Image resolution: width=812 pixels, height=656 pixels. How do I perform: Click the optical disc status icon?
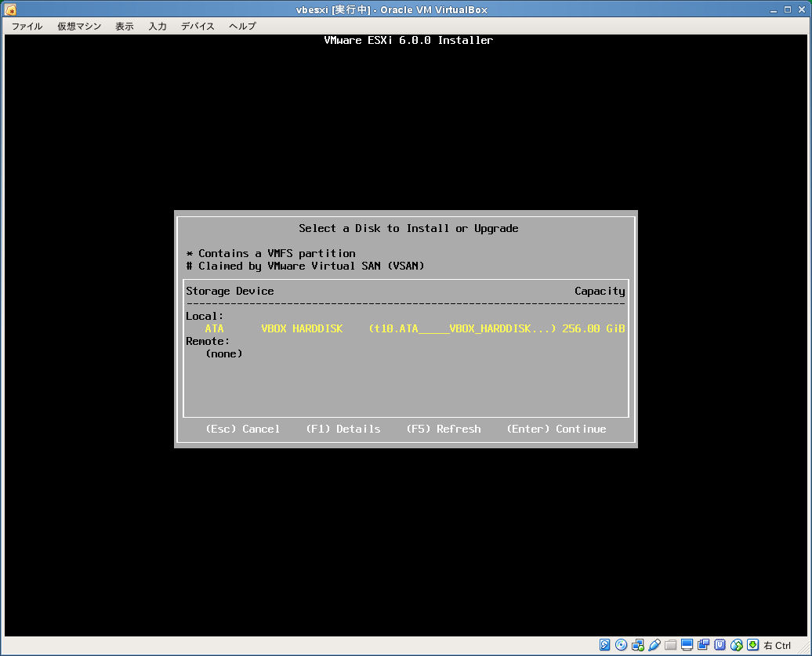(x=621, y=644)
